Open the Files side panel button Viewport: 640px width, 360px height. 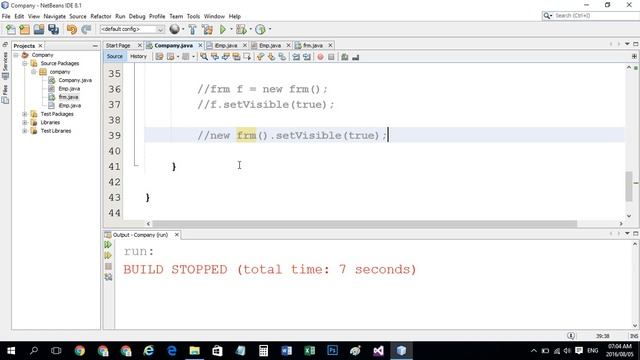point(5,94)
